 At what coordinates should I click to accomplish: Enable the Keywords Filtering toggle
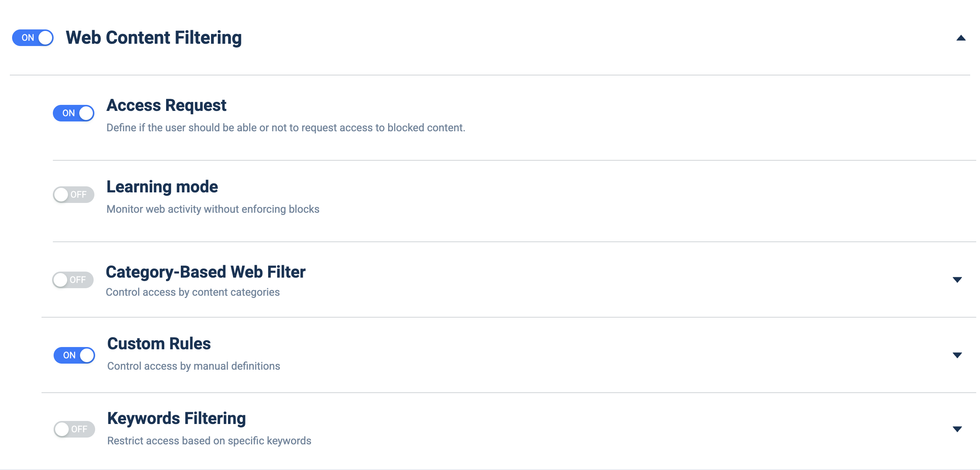point(74,429)
